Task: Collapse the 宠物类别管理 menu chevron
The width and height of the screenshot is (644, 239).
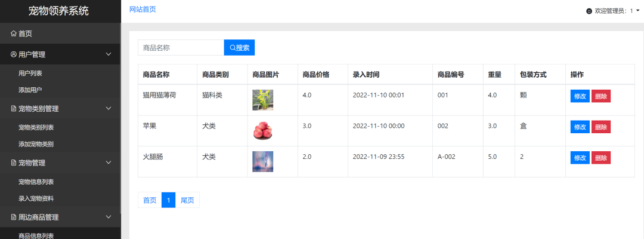Action: coord(109,109)
